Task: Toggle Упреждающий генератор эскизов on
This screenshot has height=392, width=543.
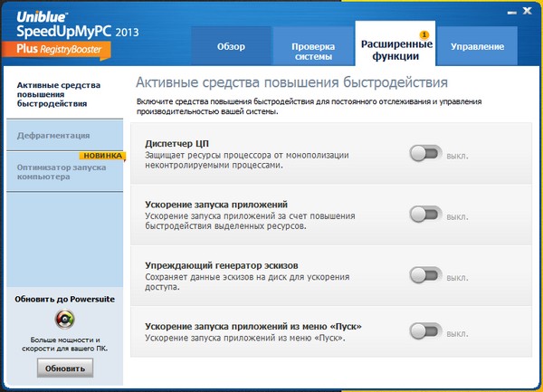Action: (x=425, y=273)
